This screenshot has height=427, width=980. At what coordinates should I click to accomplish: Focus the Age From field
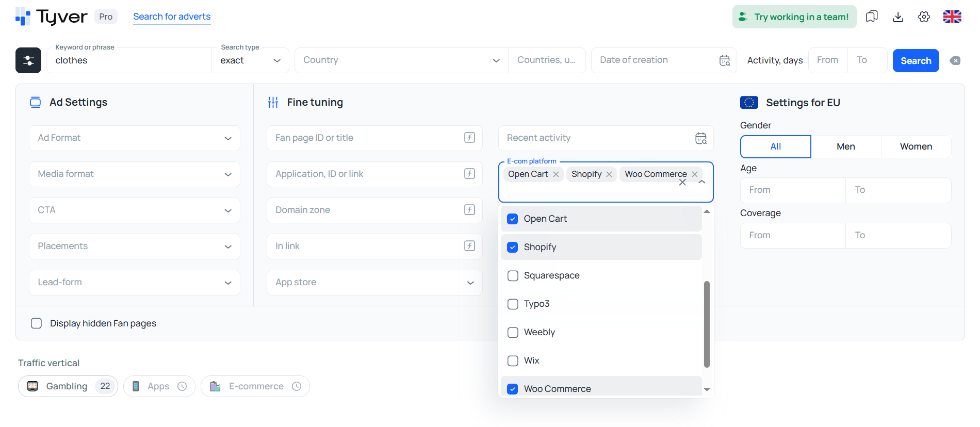pos(793,190)
